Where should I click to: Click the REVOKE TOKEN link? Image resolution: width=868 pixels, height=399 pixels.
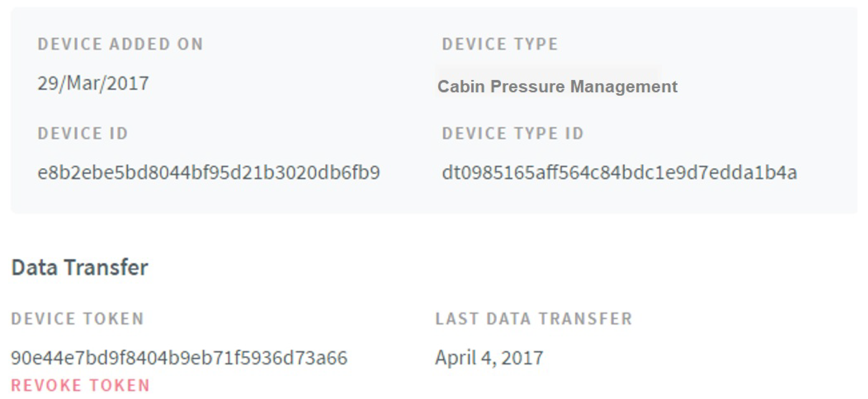pos(80,385)
